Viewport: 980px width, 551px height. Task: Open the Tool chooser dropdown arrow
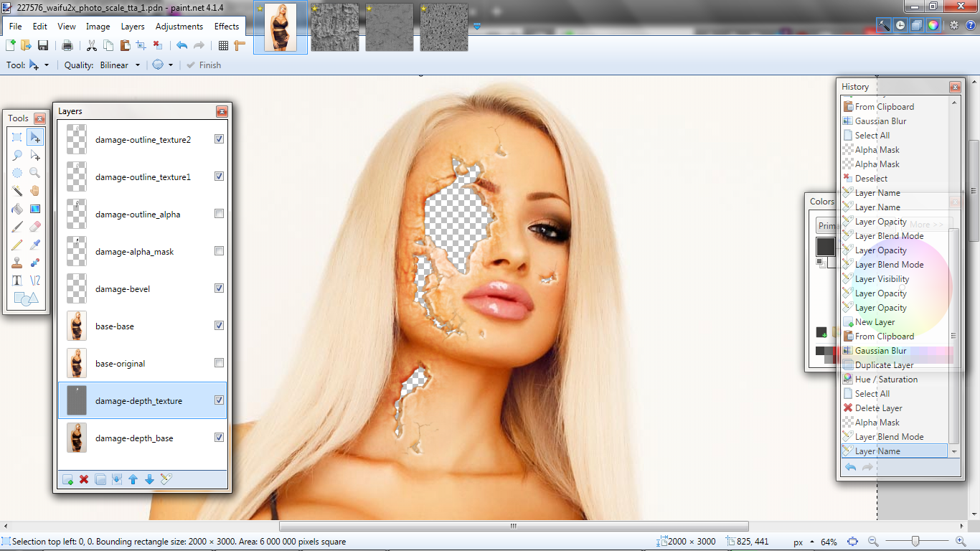(47, 65)
